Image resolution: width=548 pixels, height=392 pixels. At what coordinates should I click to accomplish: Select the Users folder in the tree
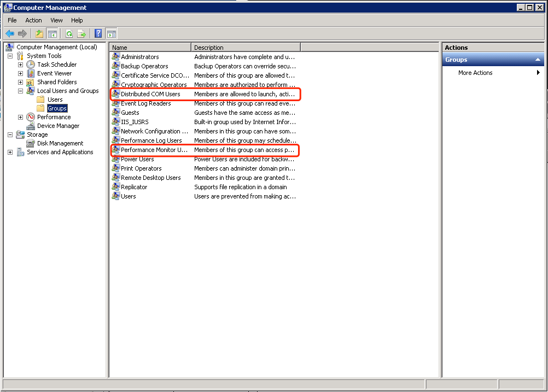(x=55, y=100)
